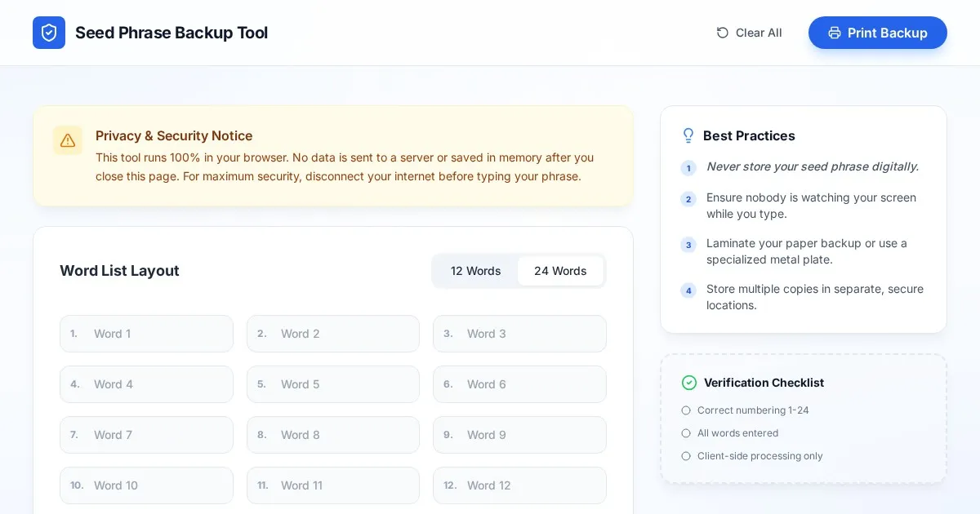This screenshot has width=980, height=514.
Task: Toggle the Correct numbering 1-24 checklist circle
Action: pos(686,410)
